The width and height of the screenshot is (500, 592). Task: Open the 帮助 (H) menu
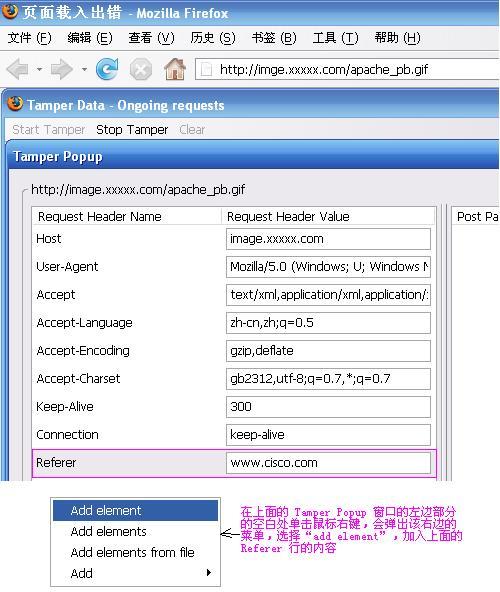pyautogui.click(x=397, y=38)
